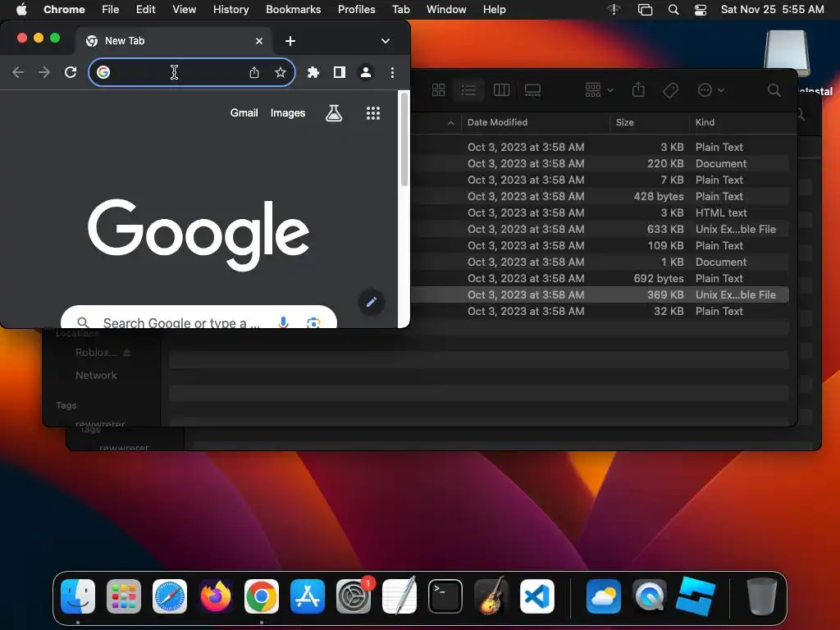Click the Finder search magnifier
The image size is (840, 630).
(x=774, y=90)
